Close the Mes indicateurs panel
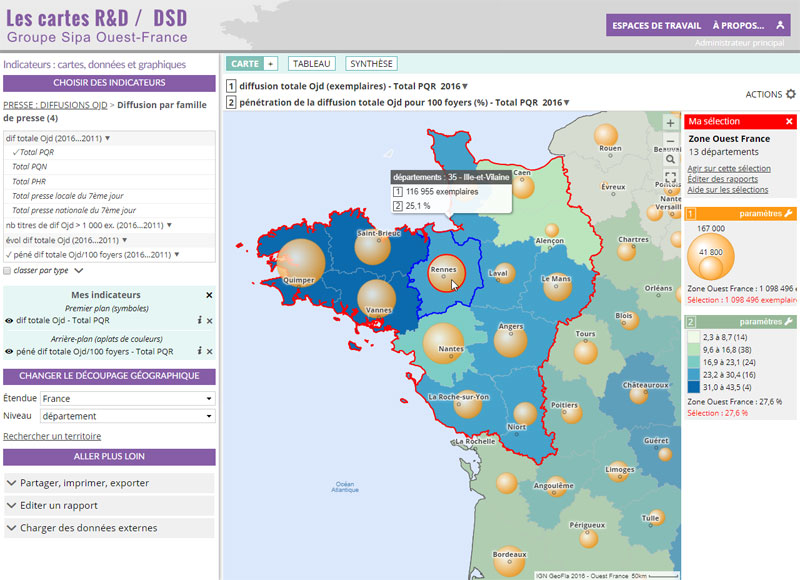800x580 pixels. [209, 295]
